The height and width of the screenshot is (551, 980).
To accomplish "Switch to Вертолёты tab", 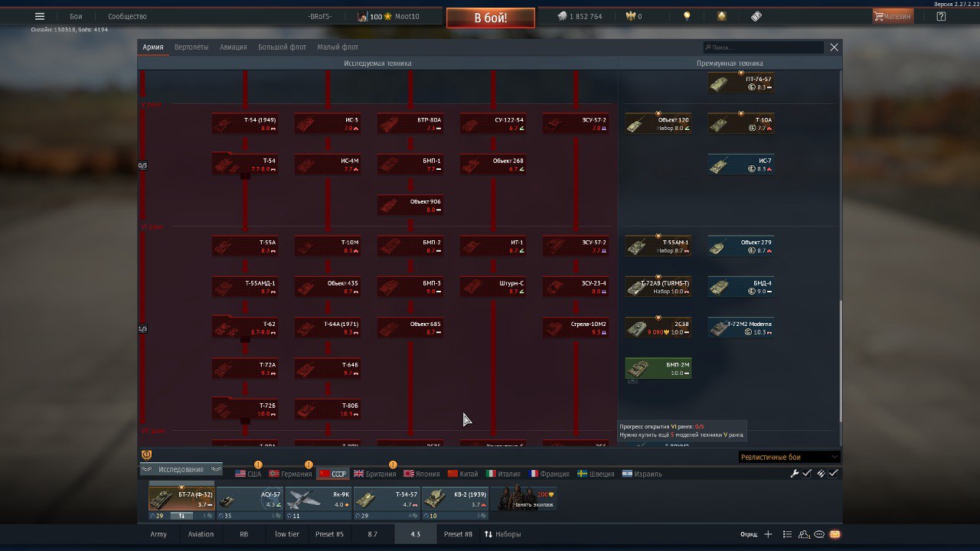I will coord(191,47).
